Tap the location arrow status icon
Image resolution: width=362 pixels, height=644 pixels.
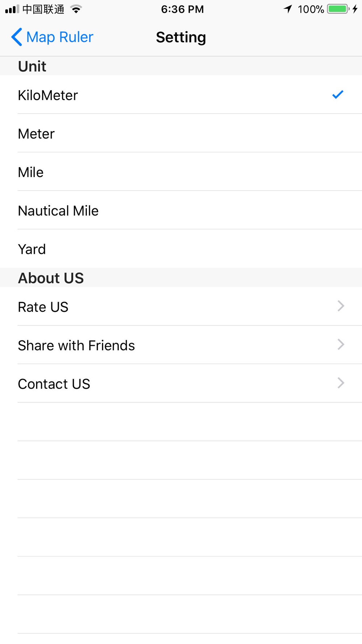288,9
